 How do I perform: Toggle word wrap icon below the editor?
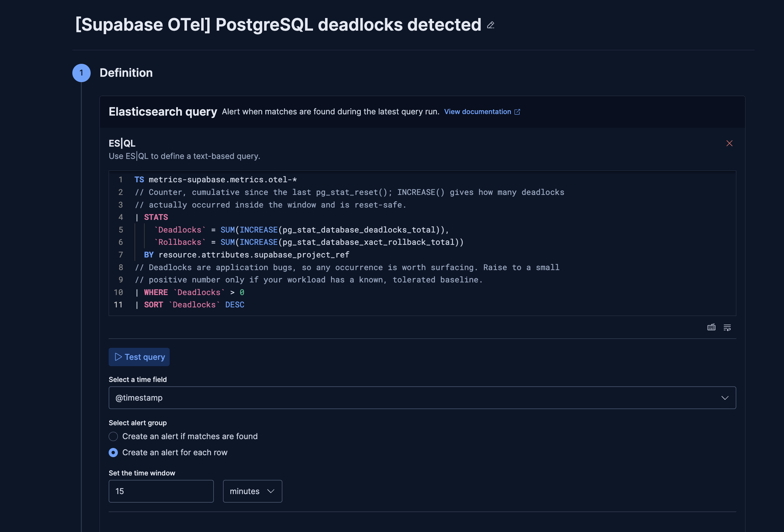(x=727, y=327)
